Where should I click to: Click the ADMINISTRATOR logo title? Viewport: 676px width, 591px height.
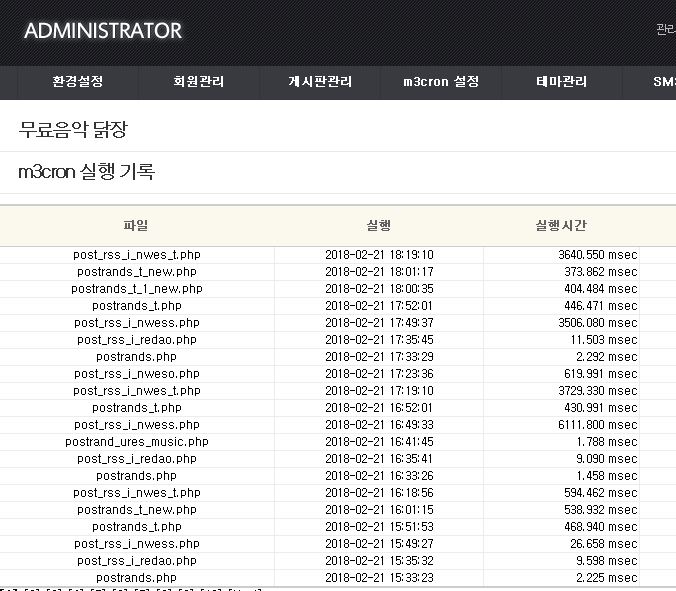point(103,31)
